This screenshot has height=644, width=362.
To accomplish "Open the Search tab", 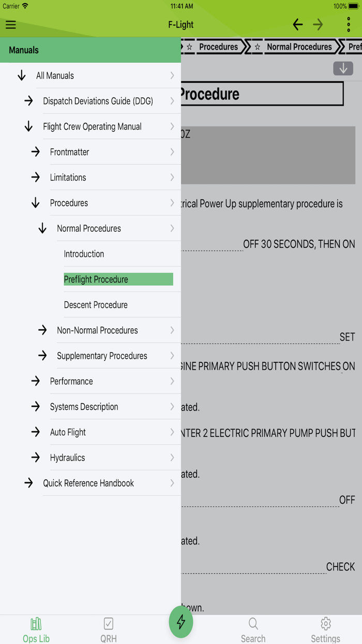I will (x=253, y=629).
